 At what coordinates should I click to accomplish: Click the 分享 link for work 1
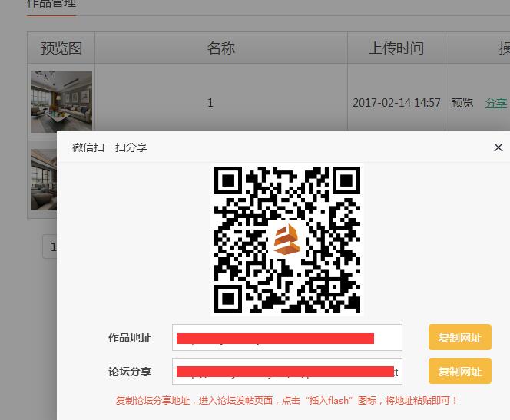[x=495, y=103]
